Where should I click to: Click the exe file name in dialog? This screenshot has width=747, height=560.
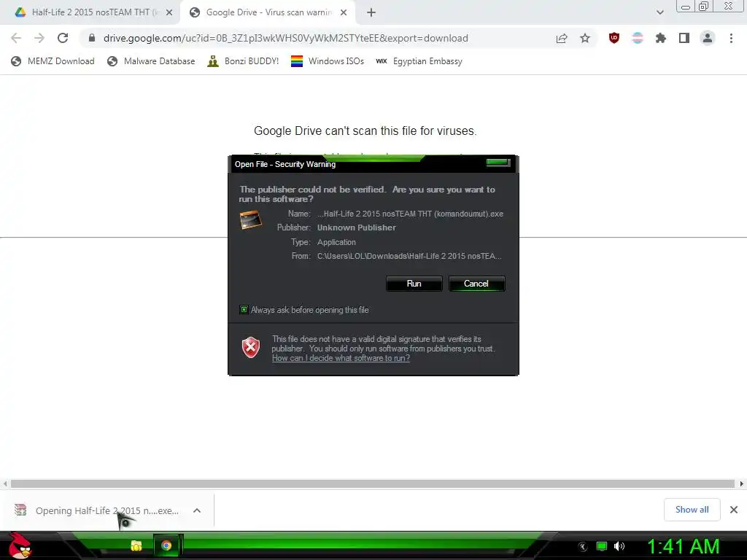click(410, 214)
